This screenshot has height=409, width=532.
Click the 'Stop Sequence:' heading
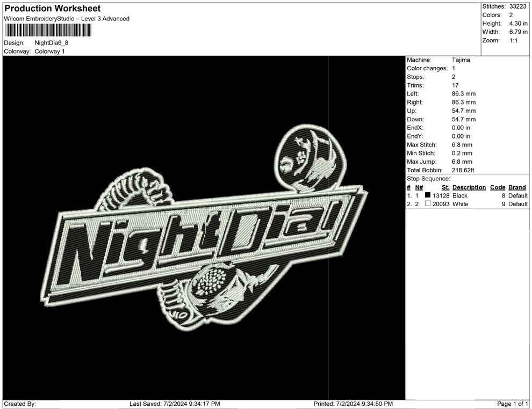(x=428, y=179)
